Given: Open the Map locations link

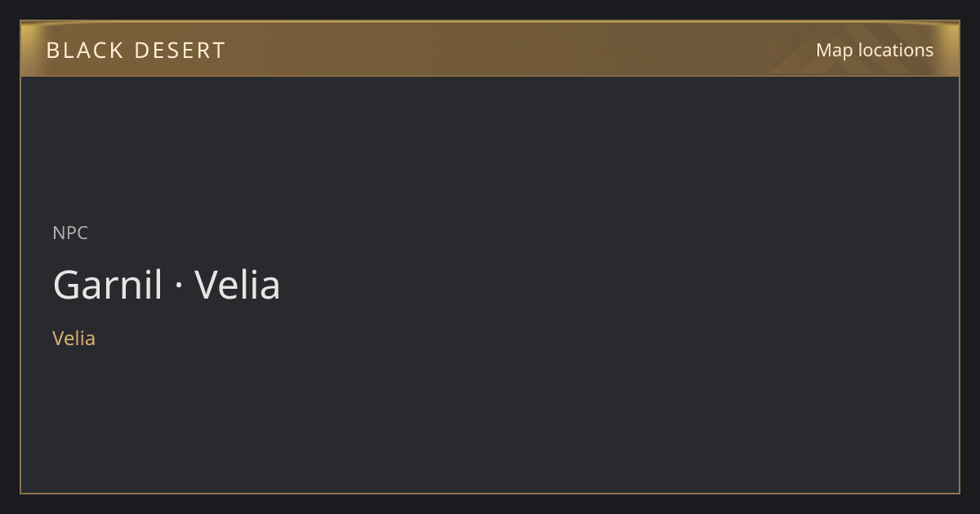Looking at the screenshot, I should point(875,50).
